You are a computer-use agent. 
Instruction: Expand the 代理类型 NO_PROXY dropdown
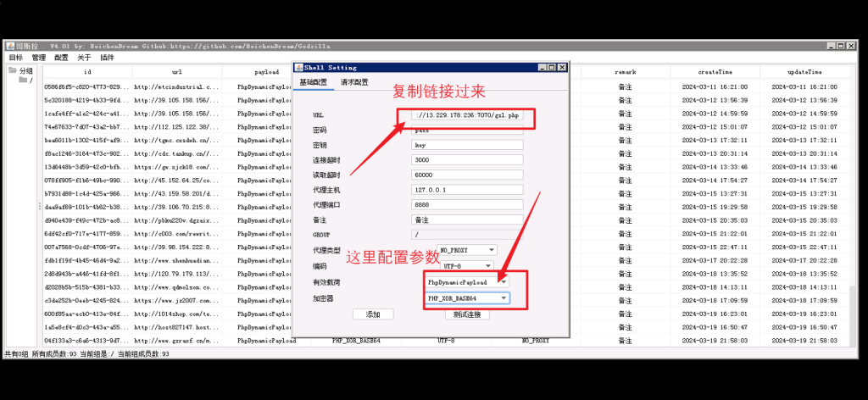pyautogui.click(x=465, y=250)
